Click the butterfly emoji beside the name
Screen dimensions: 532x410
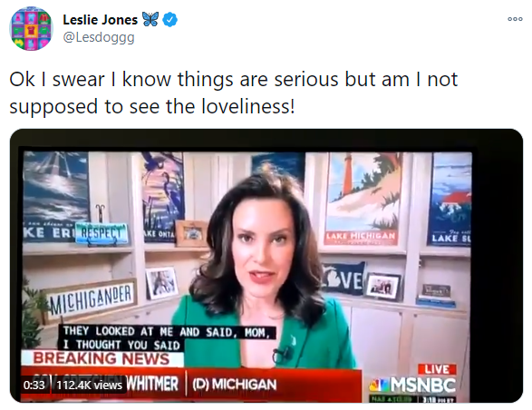[150, 19]
